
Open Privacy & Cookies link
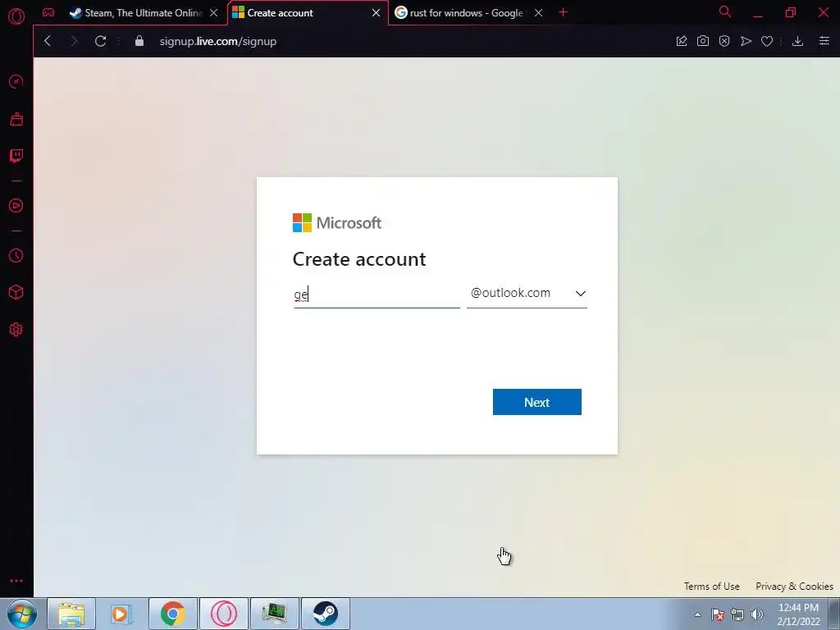794,586
